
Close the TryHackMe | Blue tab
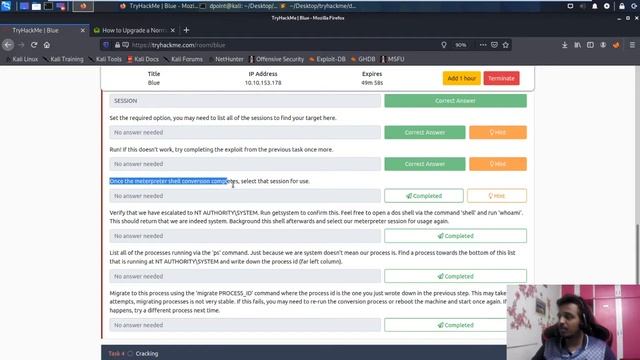pyautogui.click(x=83, y=30)
